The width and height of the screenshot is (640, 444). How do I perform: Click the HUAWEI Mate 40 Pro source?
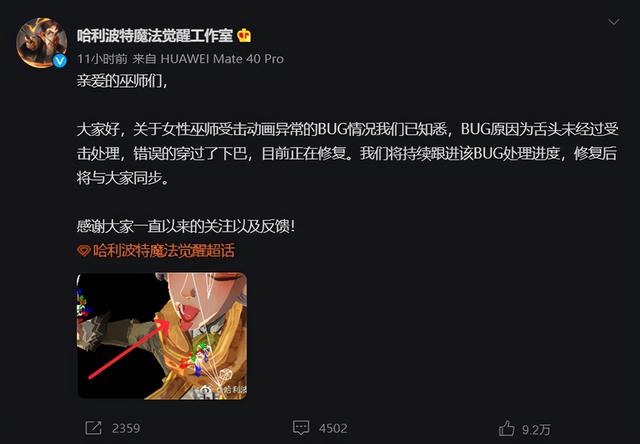(x=222, y=59)
